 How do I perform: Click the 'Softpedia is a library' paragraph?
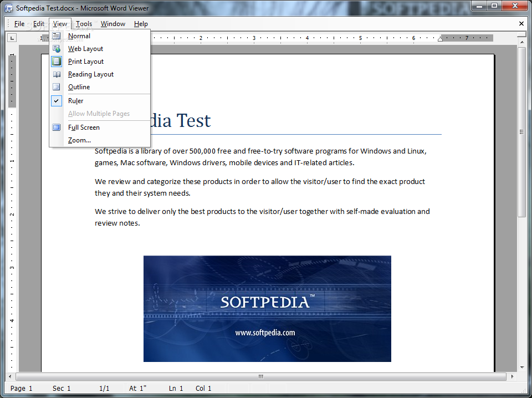coord(260,157)
